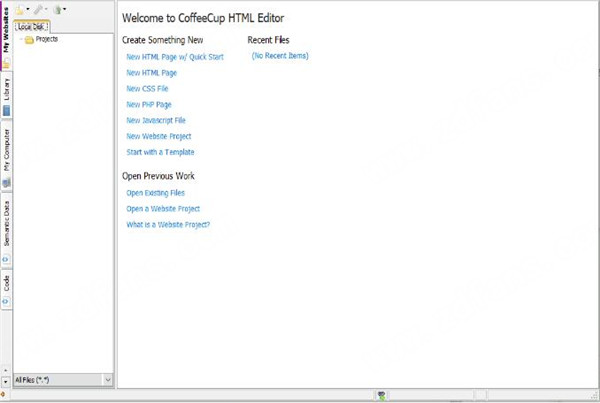Create a New Javascript File
Image resolution: width=600 pixels, height=403 pixels.
click(156, 120)
